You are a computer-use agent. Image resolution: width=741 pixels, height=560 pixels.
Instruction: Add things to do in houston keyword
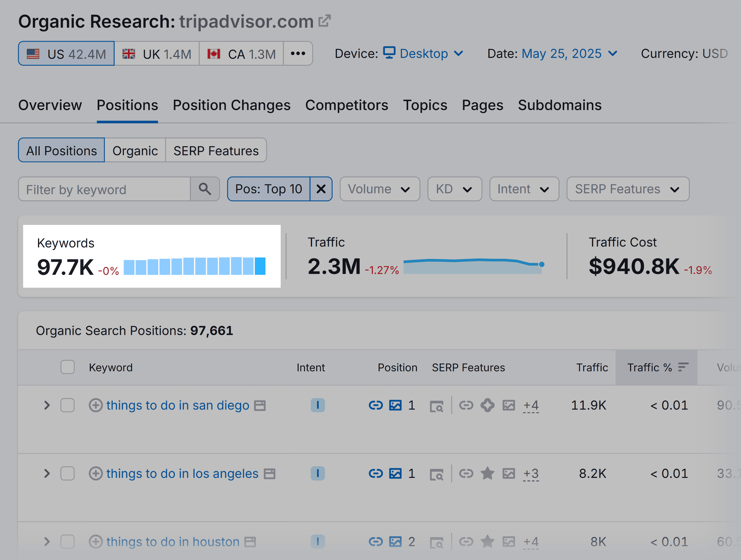[96, 542]
